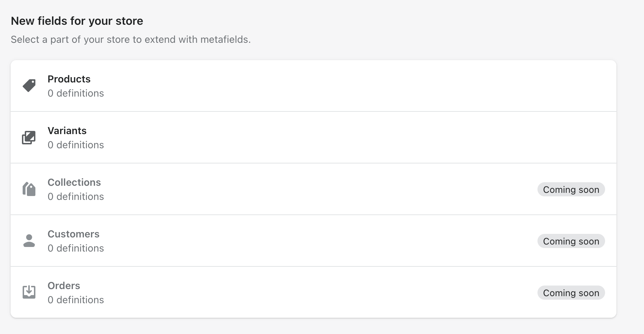Click the Variants 0 definitions label
Image resolution: width=644 pixels, height=334 pixels.
[x=76, y=145]
